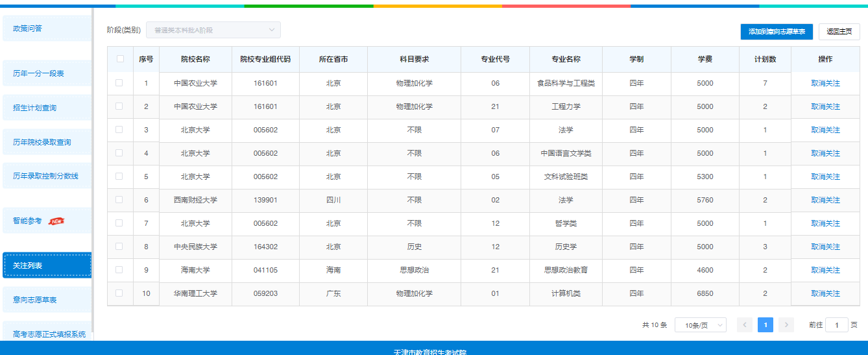This screenshot has height=355, width=868.
Task: Click 取消关注 for row 5 文科试验班类
Action: pyautogui.click(x=825, y=177)
